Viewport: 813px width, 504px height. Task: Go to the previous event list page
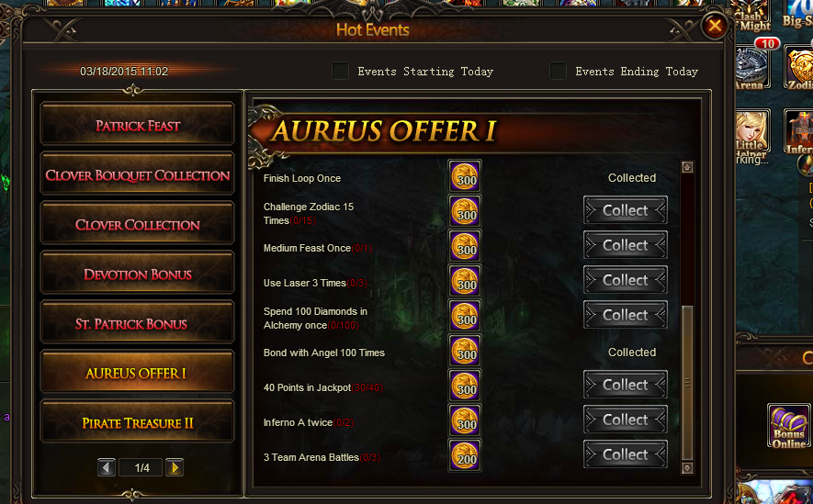click(107, 468)
